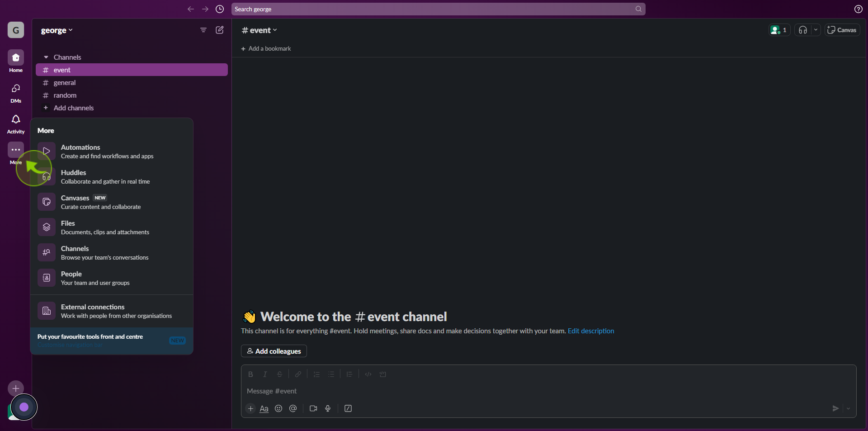Open schedule send dropdown arrow
The width and height of the screenshot is (868, 431).
pyautogui.click(x=849, y=408)
